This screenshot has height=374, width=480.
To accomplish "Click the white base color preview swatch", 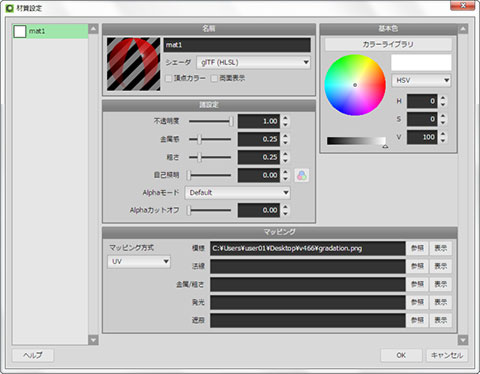I will tap(421, 63).
